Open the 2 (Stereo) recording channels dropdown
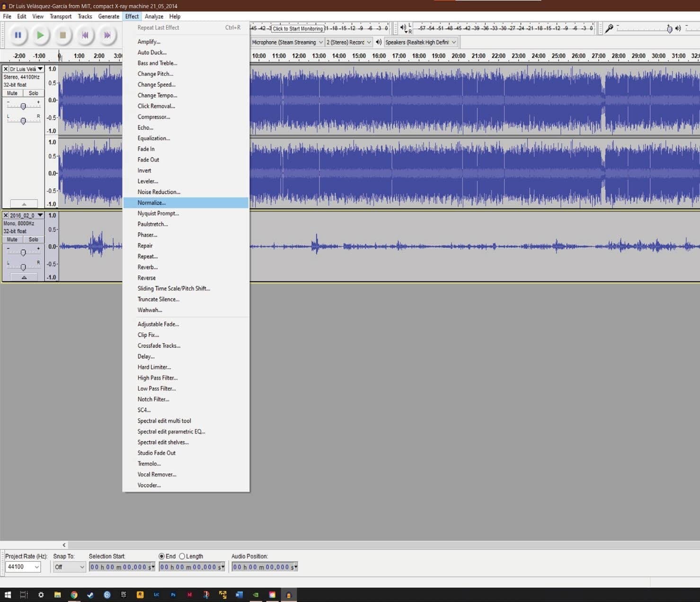 [349, 42]
